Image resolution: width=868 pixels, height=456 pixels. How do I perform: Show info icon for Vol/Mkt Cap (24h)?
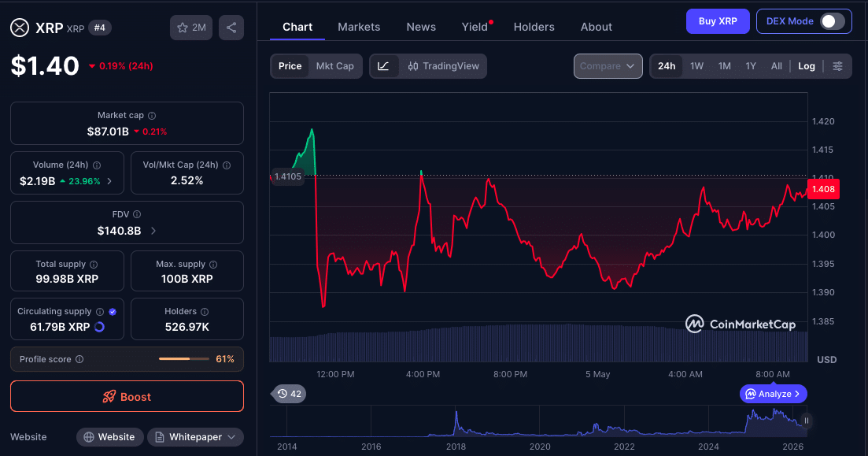click(227, 165)
